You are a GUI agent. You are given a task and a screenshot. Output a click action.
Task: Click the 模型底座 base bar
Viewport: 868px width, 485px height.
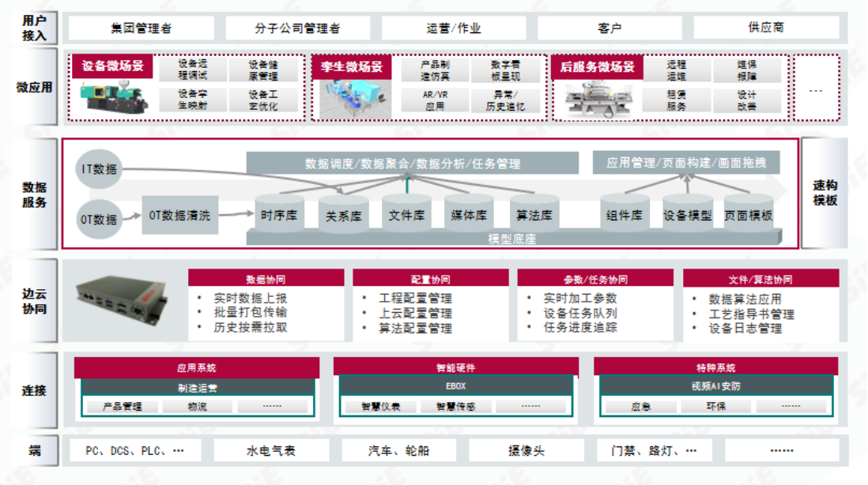click(512, 239)
